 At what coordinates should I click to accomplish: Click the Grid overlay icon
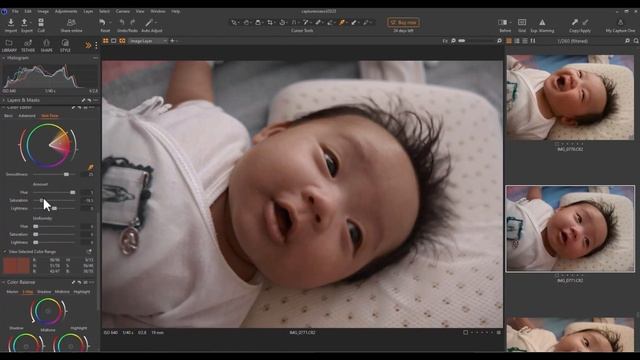click(522, 22)
